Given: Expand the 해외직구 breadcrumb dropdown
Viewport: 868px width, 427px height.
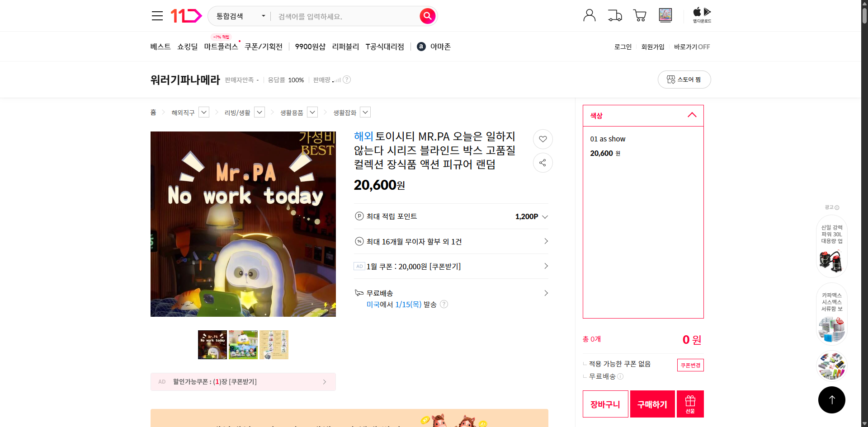Looking at the screenshot, I should tap(203, 112).
